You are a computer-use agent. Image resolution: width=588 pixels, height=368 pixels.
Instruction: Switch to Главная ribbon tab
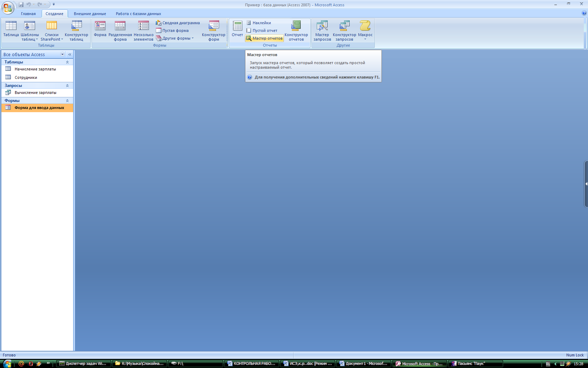(x=28, y=14)
